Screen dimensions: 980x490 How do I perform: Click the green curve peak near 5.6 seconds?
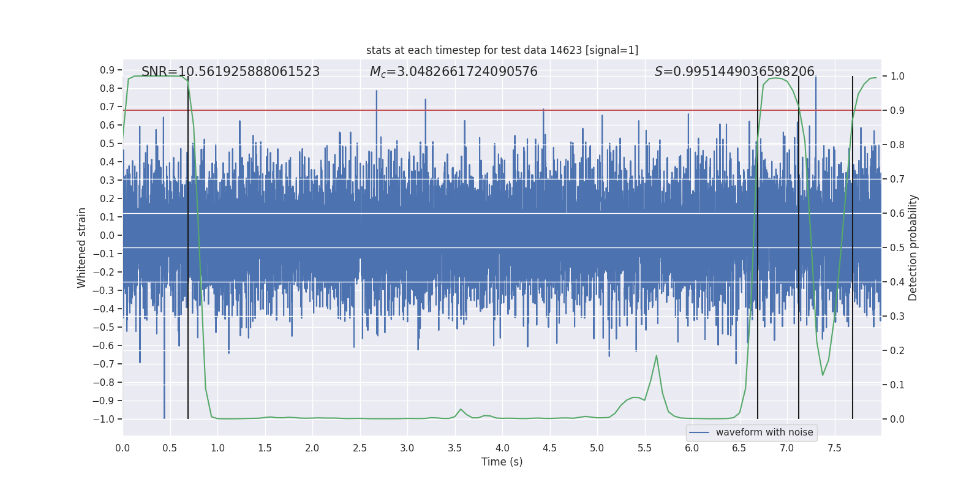click(x=656, y=356)
